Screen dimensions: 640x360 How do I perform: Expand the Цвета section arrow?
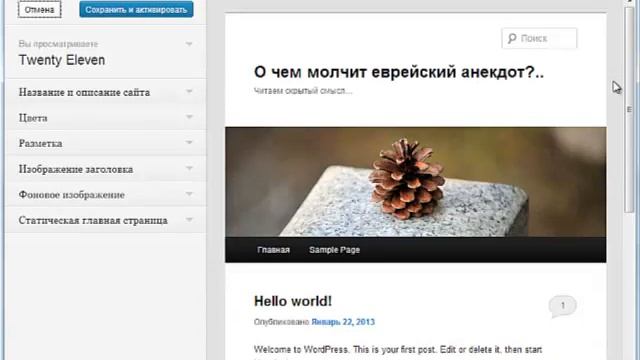point(189,117)
